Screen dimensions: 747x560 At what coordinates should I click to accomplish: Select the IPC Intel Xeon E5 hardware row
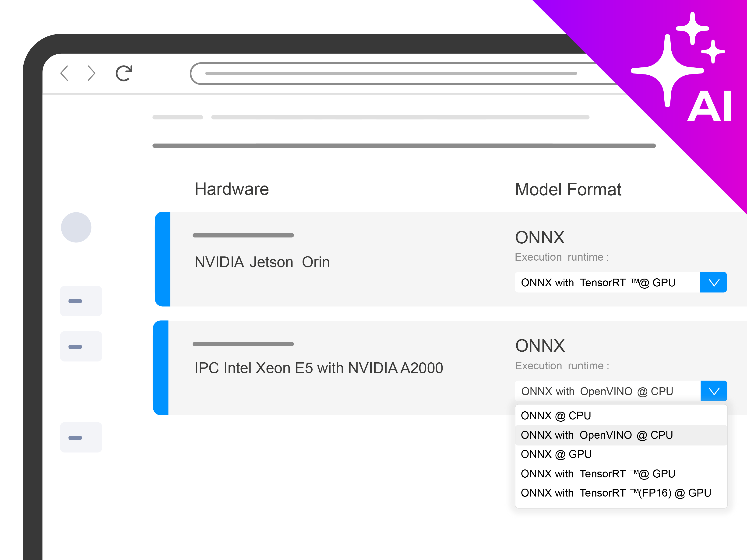click(x=318, y=368)
